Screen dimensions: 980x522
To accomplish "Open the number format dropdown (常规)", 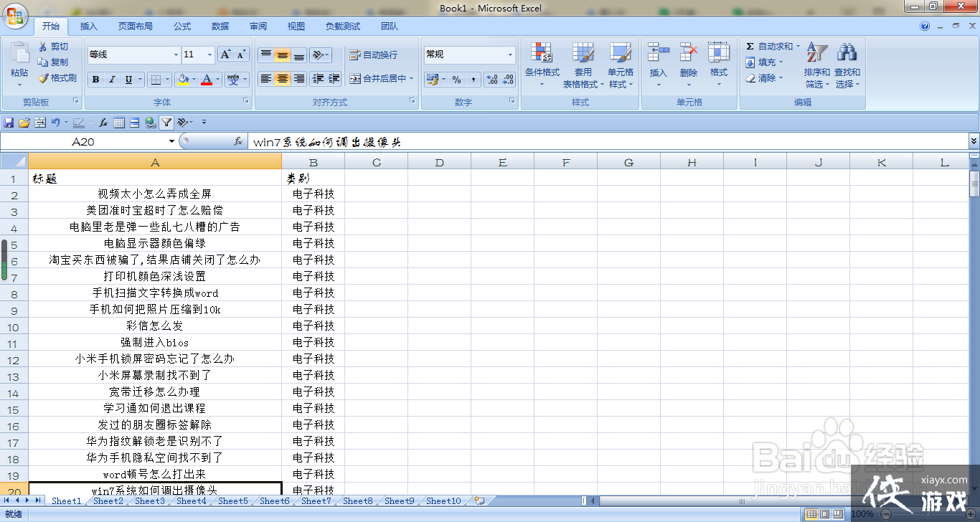I will 511,54.
